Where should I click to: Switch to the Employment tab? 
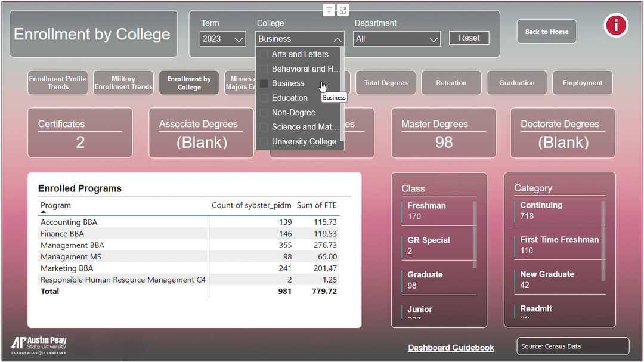coord(582,82)
